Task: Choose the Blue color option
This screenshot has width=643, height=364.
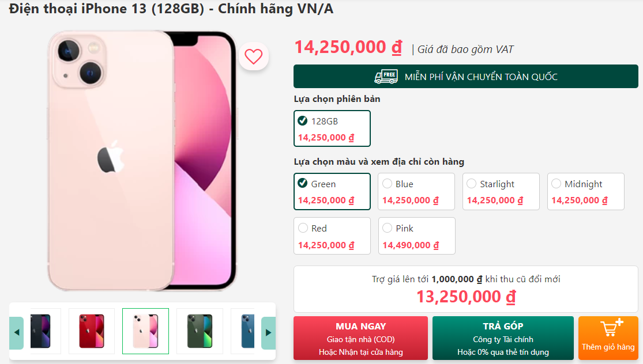Action: point(416,192)
